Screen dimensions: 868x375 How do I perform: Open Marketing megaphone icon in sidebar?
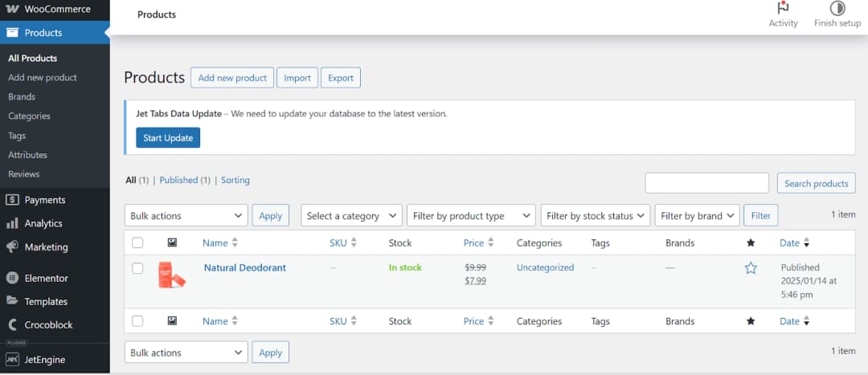pyautogui.click(x=12, y=247)
